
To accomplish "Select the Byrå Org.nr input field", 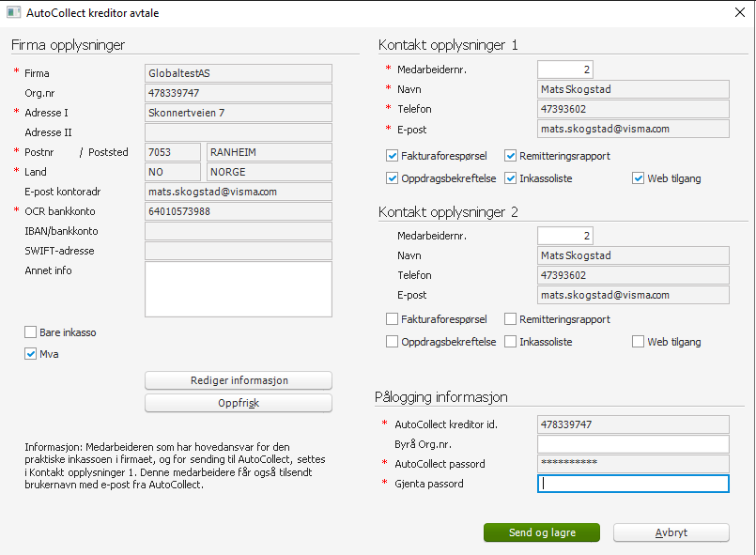I will 633,443.
